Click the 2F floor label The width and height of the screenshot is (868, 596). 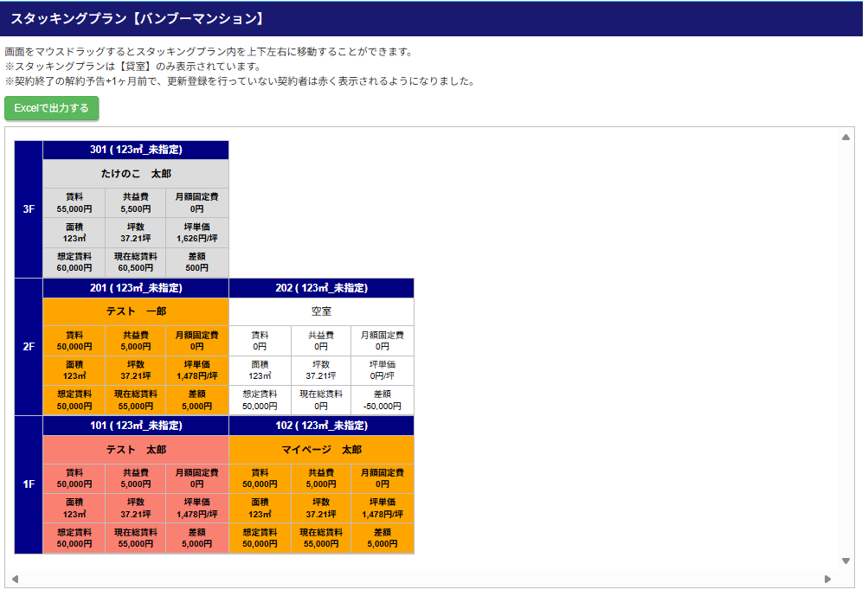pos(29,347)
